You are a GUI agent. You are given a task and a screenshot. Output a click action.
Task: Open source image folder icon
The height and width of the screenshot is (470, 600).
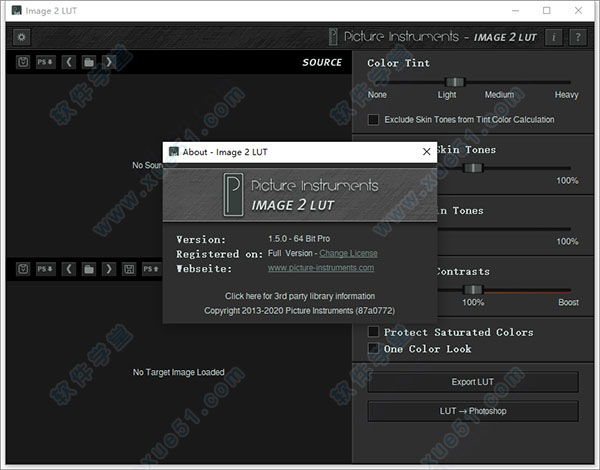pos(89,62)
